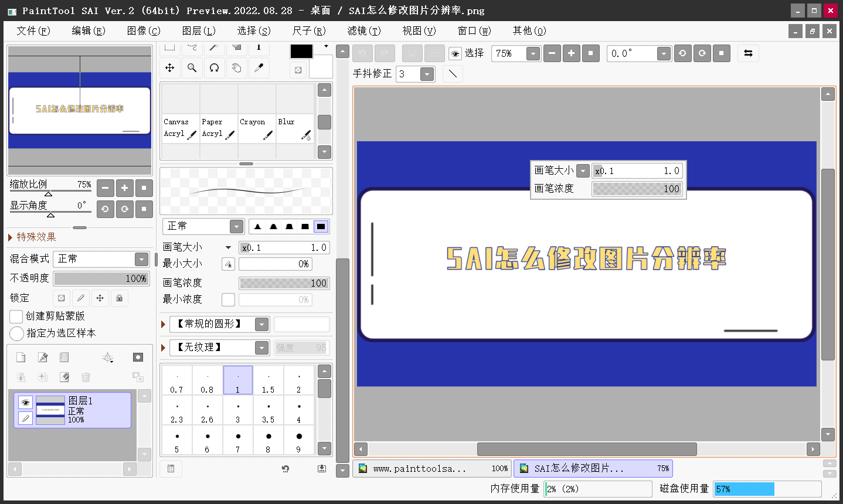Select the flat square brush edge shape
The width and height of the screenshot is (843, 504).
pos(321,226)
